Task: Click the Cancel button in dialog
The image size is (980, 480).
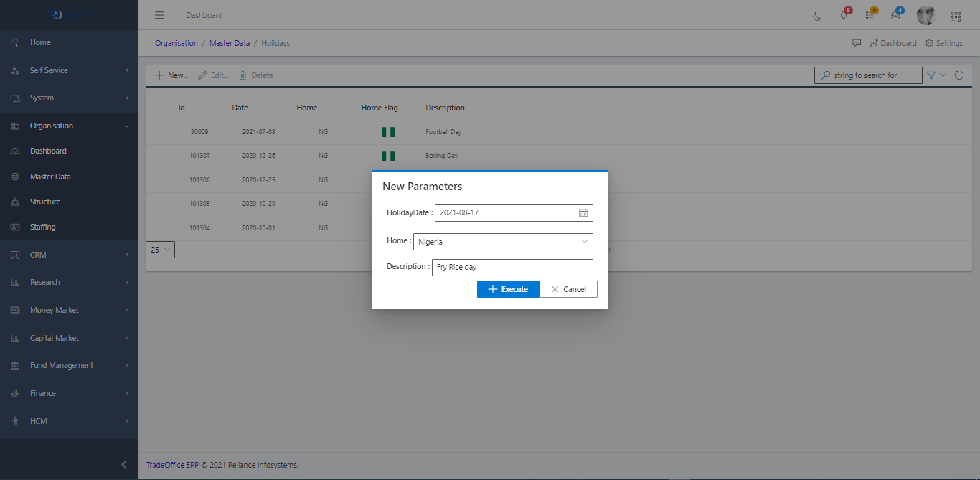Action: [568, 289]
